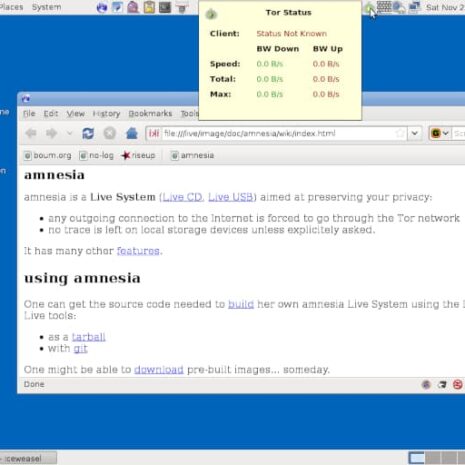Click the blue notepad launcher in top panel
The image size is (465, 465).
click(117, 7)
